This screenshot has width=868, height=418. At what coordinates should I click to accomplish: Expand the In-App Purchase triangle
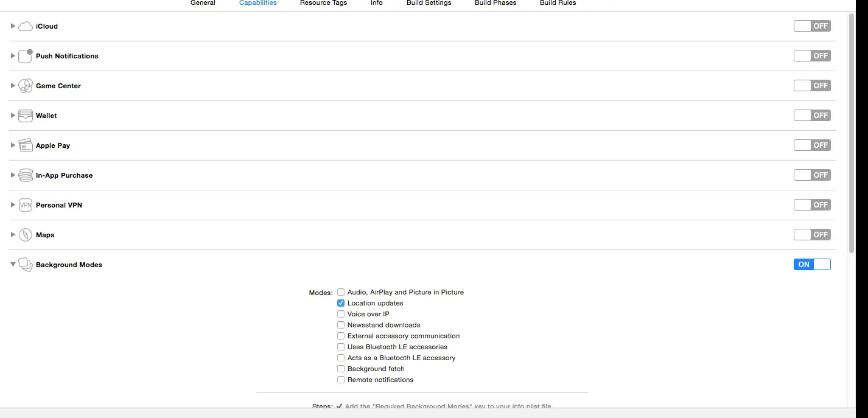click(13, 175)
